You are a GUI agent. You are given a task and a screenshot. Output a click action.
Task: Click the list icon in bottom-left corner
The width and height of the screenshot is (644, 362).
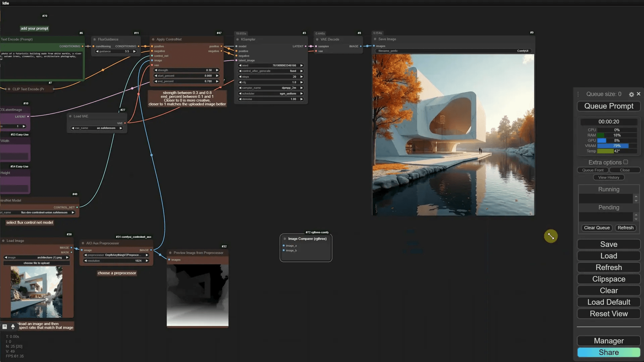click(x=5, y=326)
